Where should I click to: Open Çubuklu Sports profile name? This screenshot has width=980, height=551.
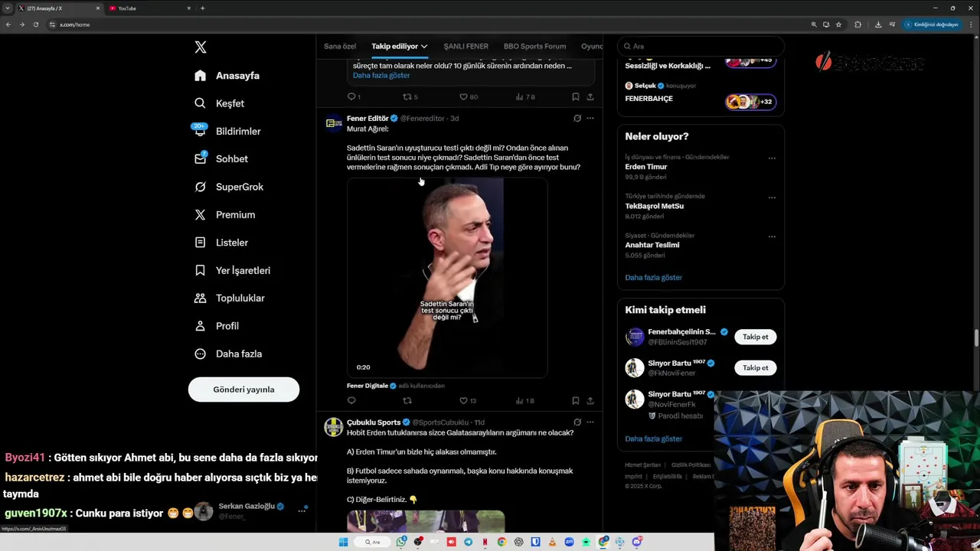374,422
